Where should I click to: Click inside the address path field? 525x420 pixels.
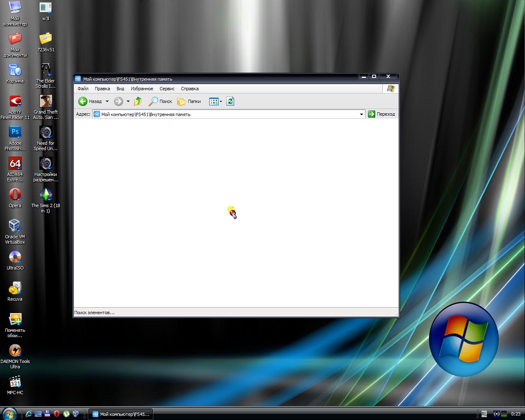226,114
